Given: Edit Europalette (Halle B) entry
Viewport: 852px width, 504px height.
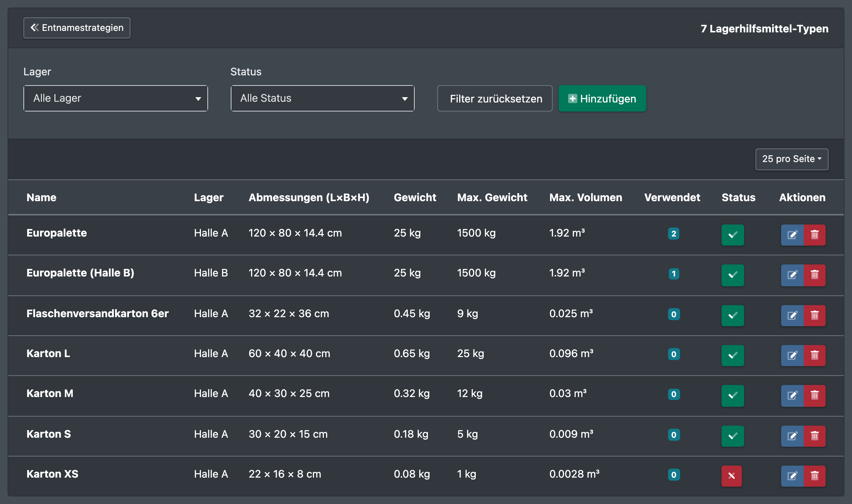Looking at the screenshot, I should [x=792, y=275].
